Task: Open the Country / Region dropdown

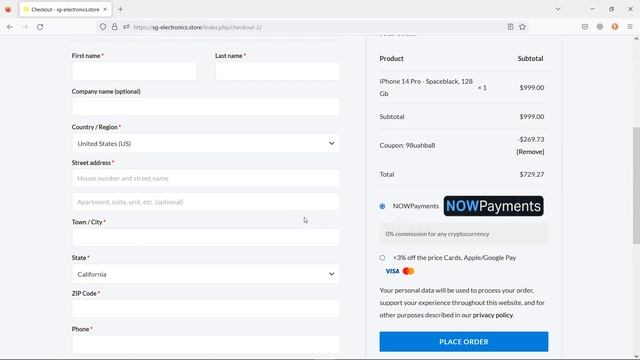Action: tap(206, 144)
